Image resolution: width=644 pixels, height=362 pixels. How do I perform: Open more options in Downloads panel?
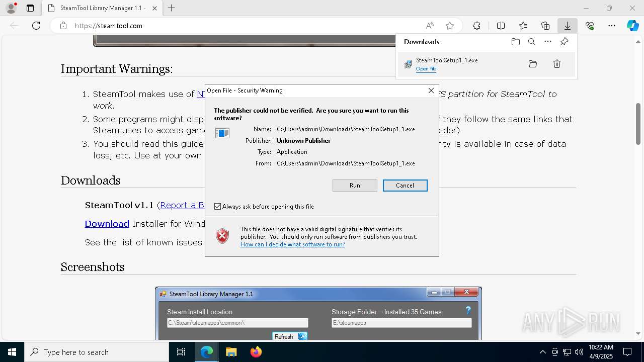click(x=548, y=42)
